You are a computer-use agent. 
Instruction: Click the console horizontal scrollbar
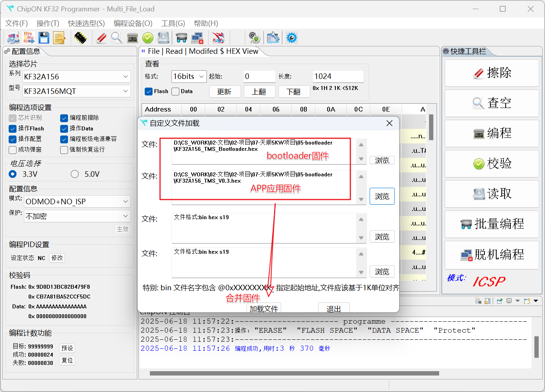click(x=294, y=374)
